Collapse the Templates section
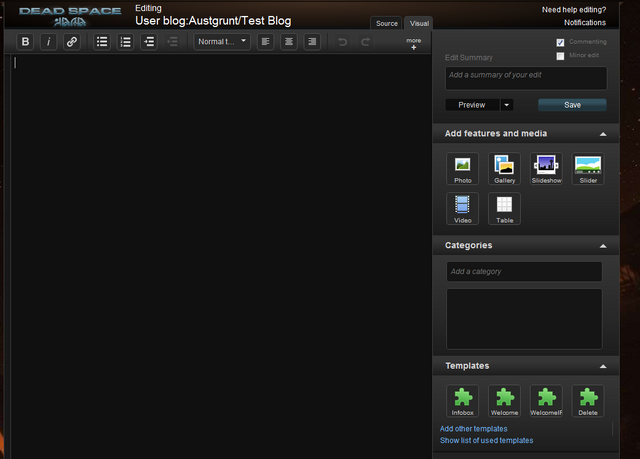This screenshot has width=640, height=459. coord(603,366)
